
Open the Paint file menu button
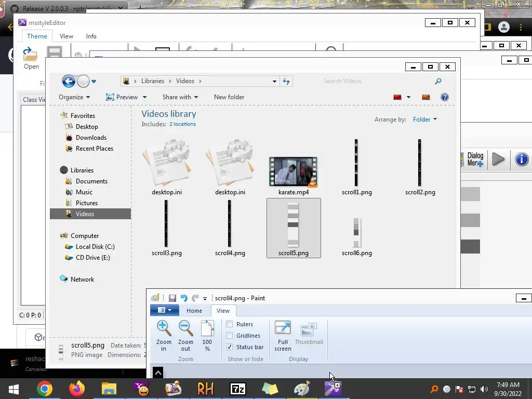[x=165, y=310]
